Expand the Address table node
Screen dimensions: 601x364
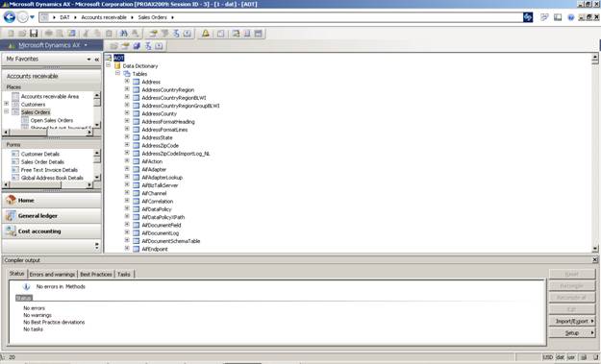pos(127,81)
